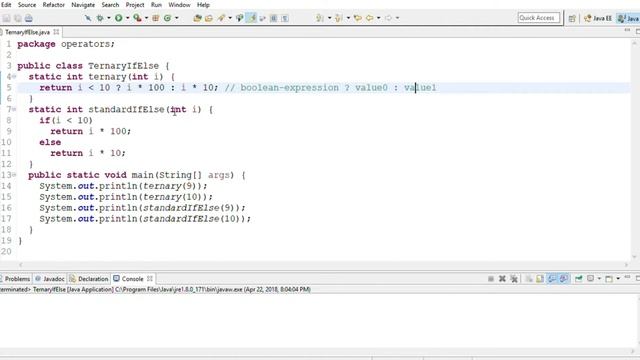Image resolution: width=640 pixels, height=360 pixels.
Task: Switch to the Declaration tab
Action: (89, 279)
